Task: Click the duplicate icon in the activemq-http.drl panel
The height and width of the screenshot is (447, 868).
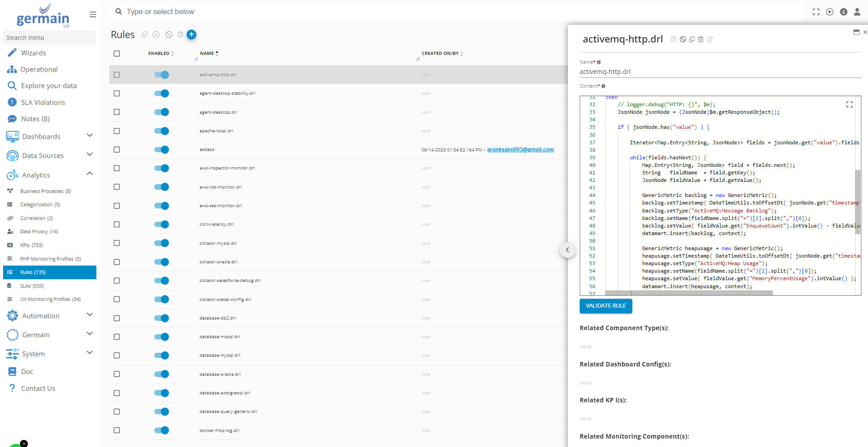Action: tap(692, 39)
